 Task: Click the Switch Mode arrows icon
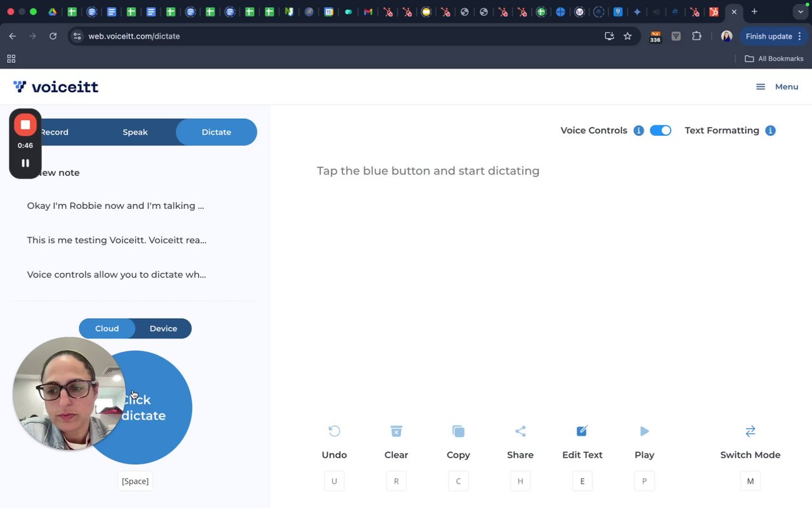pyautogui.click(x=750, y=431)
